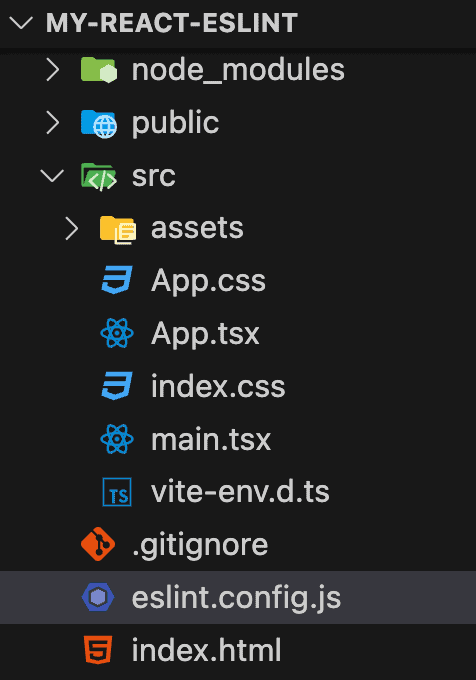Click the React icon beside main.tsx
Image resolution: width=476 pixels, height=680 pixels.
[117, 439]
